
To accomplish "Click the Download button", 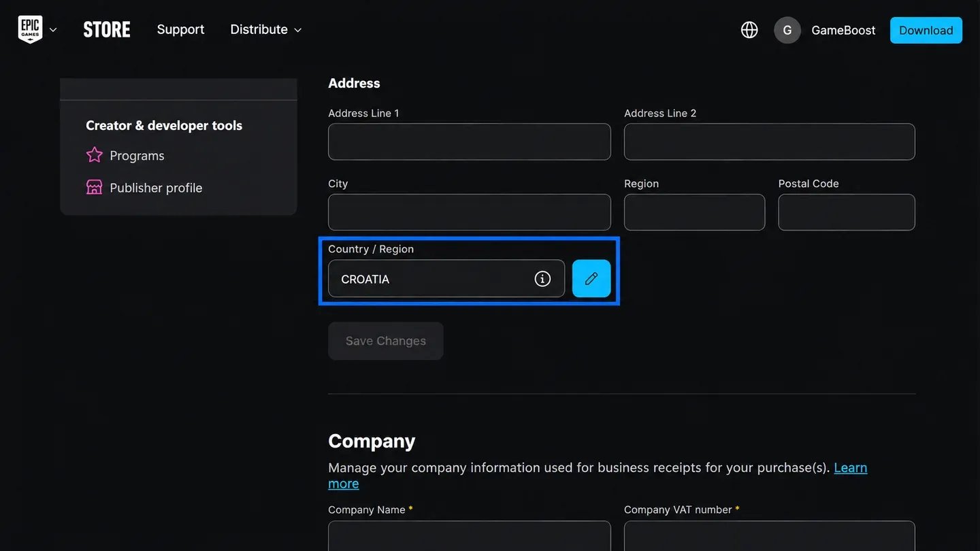I will [926, 30].
